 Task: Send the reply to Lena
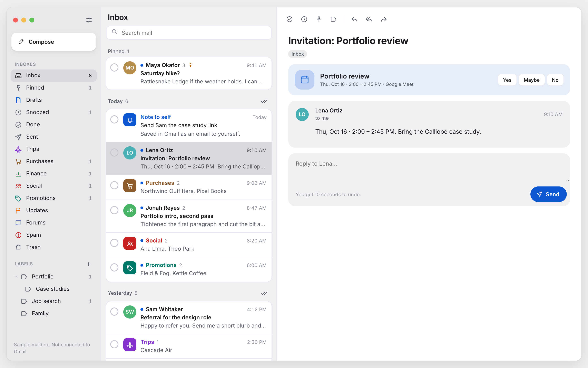(x=548, y=194)
